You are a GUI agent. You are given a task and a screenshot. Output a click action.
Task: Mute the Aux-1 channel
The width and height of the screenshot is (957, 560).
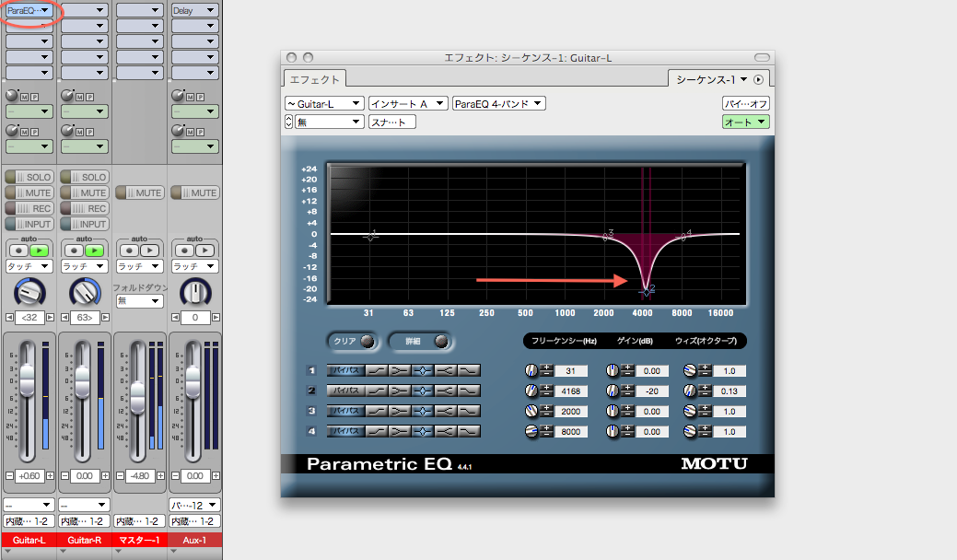(x=194, y=192)
